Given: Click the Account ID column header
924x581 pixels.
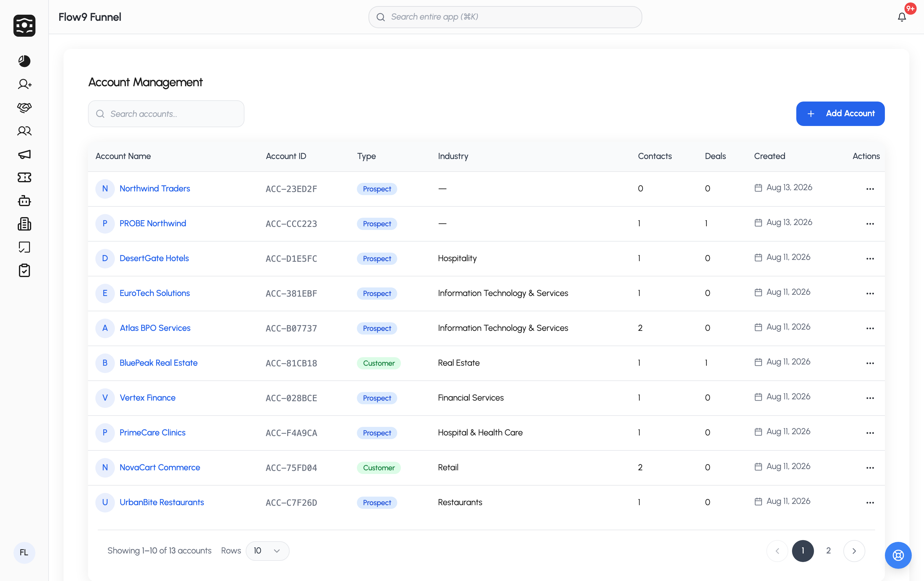Looking at the screenshot, I should click(x=286, y=156).
